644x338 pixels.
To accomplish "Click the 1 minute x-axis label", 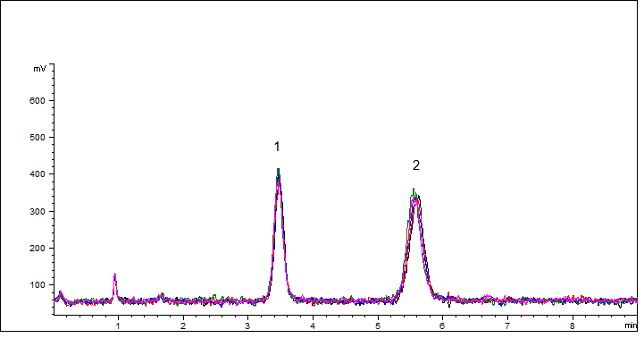I will [x=118, y=326].
